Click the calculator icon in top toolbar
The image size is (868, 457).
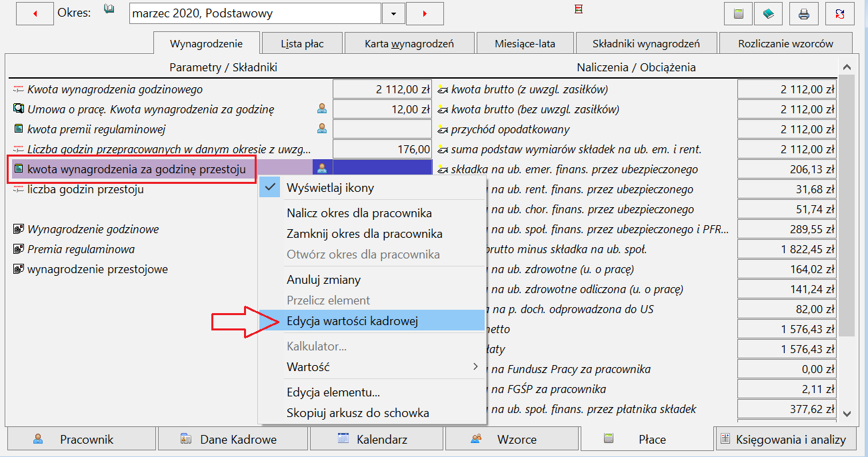(x=739, y=13)
